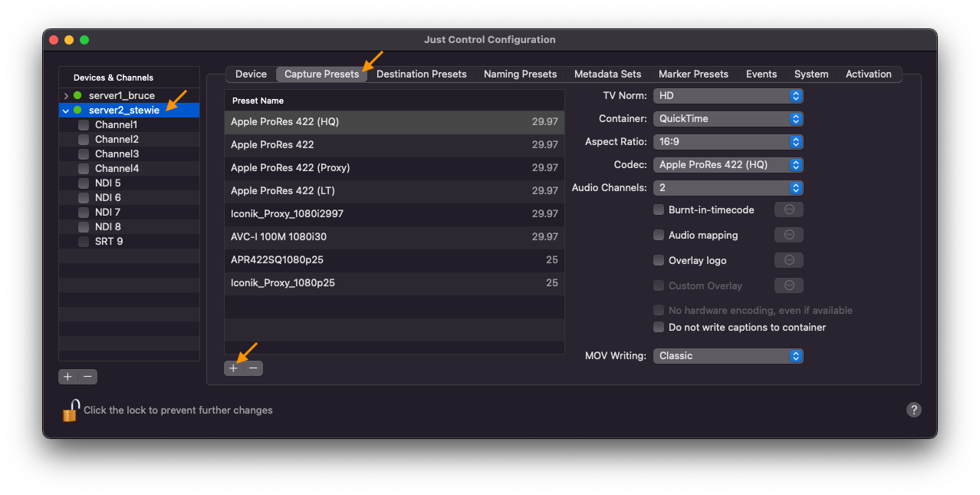Switch to the Device tab

(251, 74)
